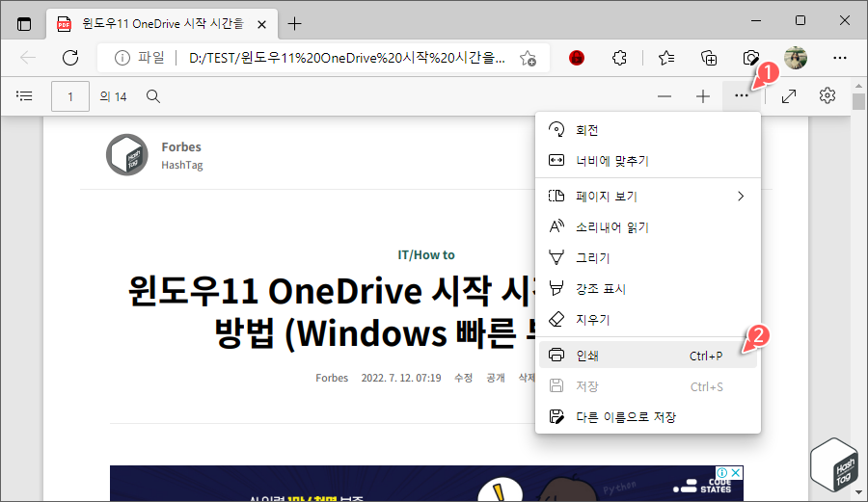
Task: Open a new browser tab
Action: click(x=294, y=24)
